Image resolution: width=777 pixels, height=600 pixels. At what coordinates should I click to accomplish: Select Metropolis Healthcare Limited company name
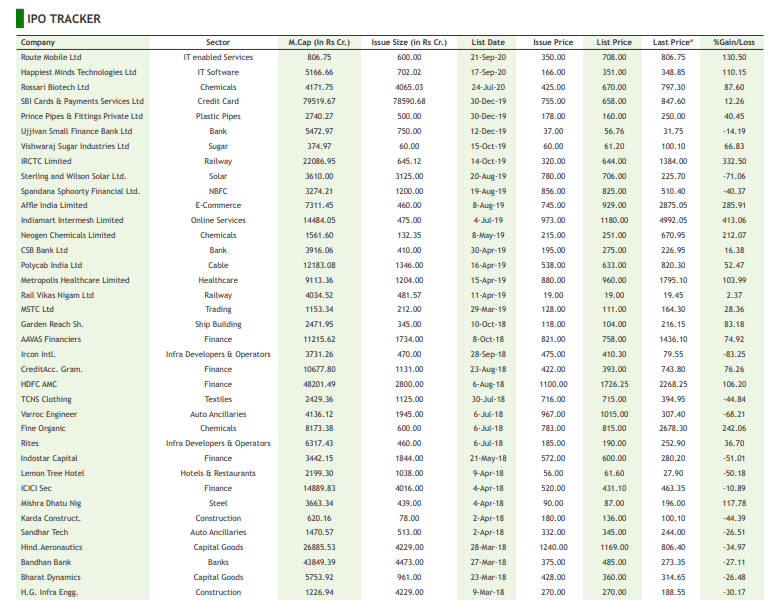coord(75,280)
